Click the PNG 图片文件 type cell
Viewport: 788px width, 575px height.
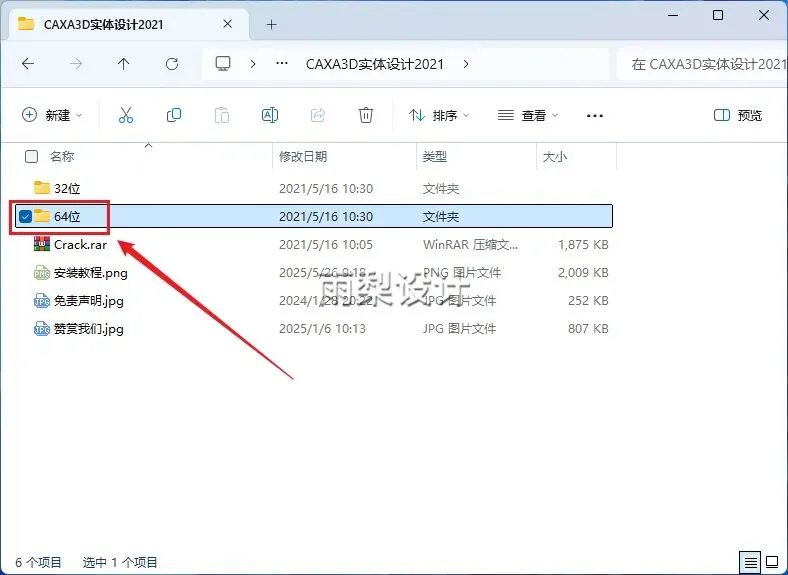[462, 273]
